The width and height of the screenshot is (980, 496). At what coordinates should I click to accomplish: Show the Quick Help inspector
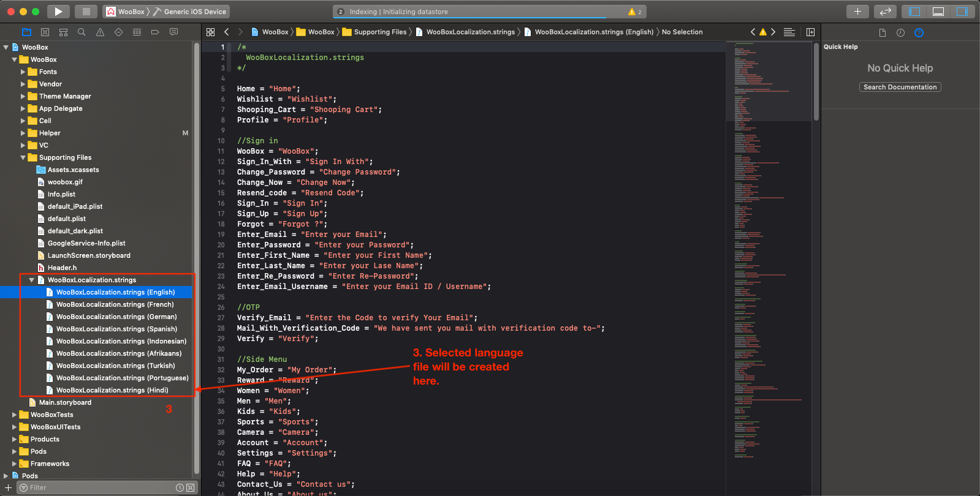pyautogui.click(x=919, y=33)
